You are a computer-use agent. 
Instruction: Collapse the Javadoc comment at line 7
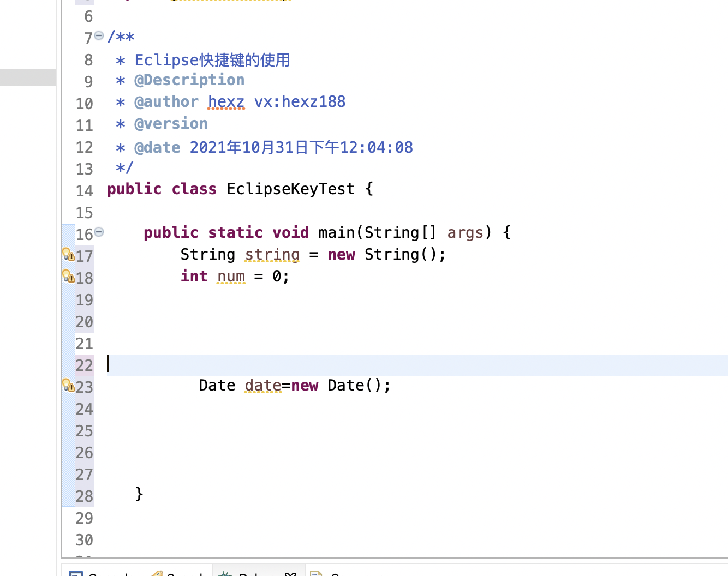point(99,36)
